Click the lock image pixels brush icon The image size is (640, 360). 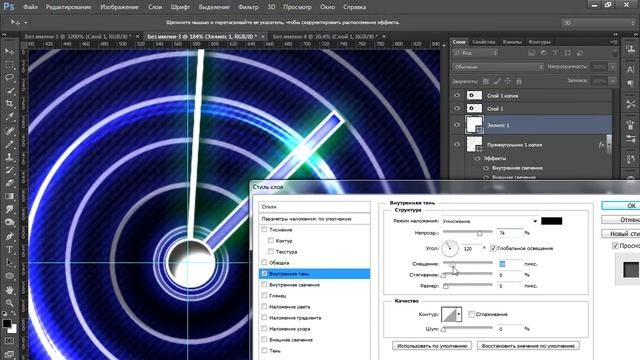(x=497, y=81)
